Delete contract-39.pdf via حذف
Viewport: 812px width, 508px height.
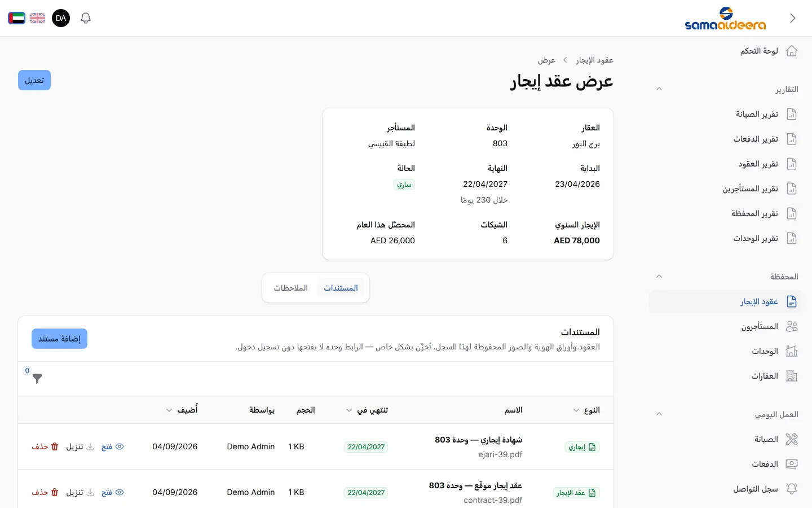point(45,492)
